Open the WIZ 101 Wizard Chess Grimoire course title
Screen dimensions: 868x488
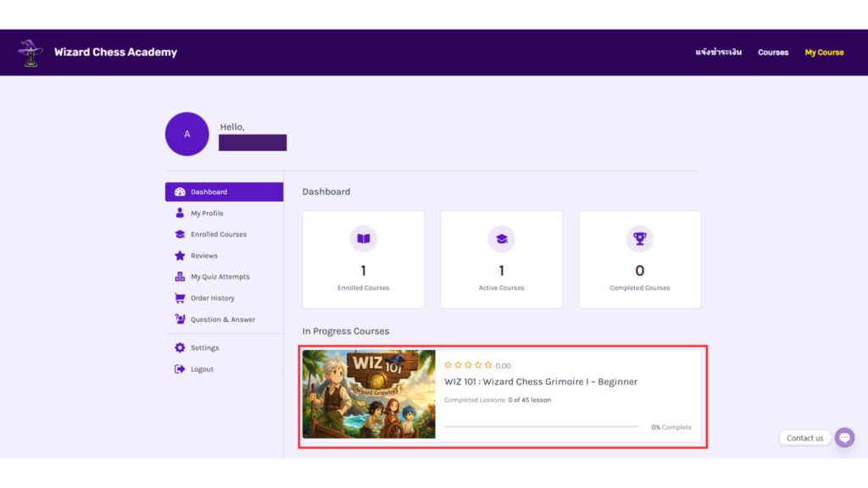[x=541, y=382]
